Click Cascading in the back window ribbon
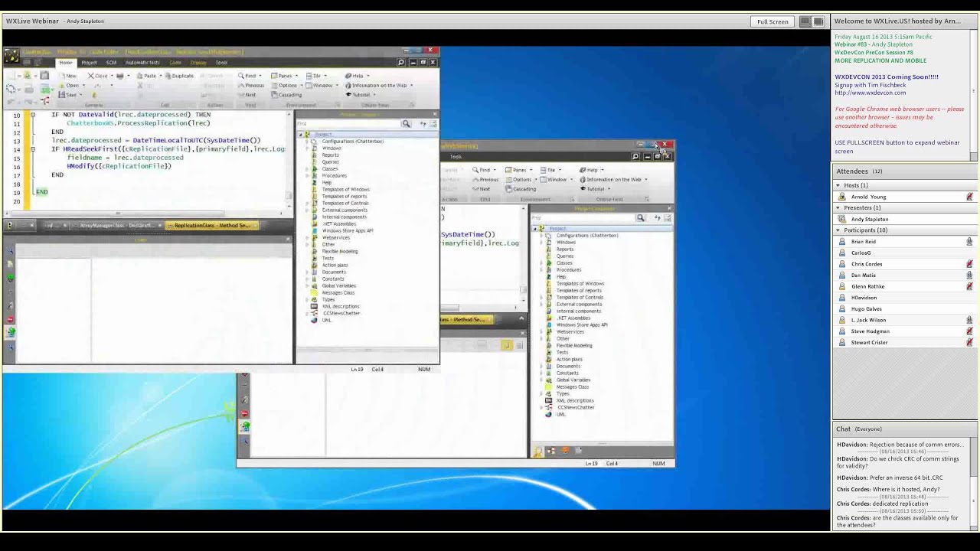Image resolution: width=980 pixels, height=551 pixels. point(521,189)
